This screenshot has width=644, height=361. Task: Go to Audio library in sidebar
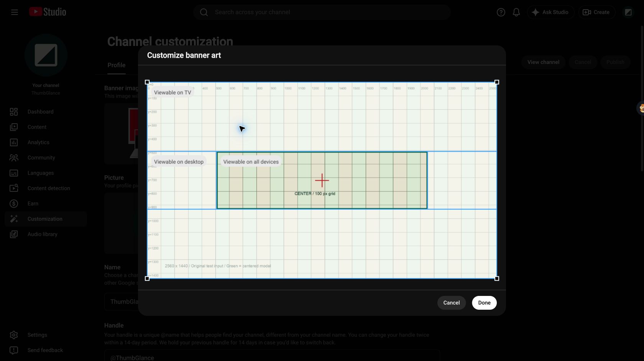[x=46, y=234]
